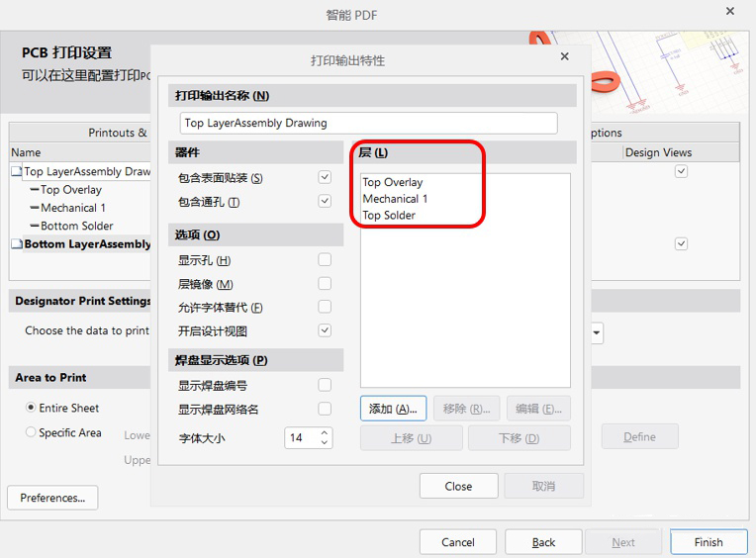Enable 层镜像 (M) checkbox
Viewport: 756px width, 558px height.
(325, 283)
